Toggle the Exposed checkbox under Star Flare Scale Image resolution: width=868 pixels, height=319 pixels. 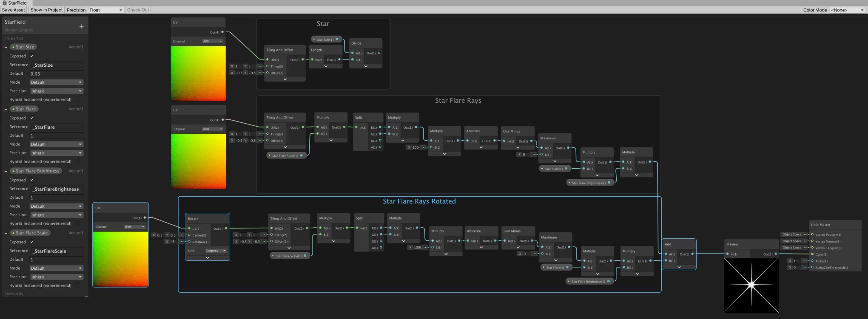coord(32,242)
